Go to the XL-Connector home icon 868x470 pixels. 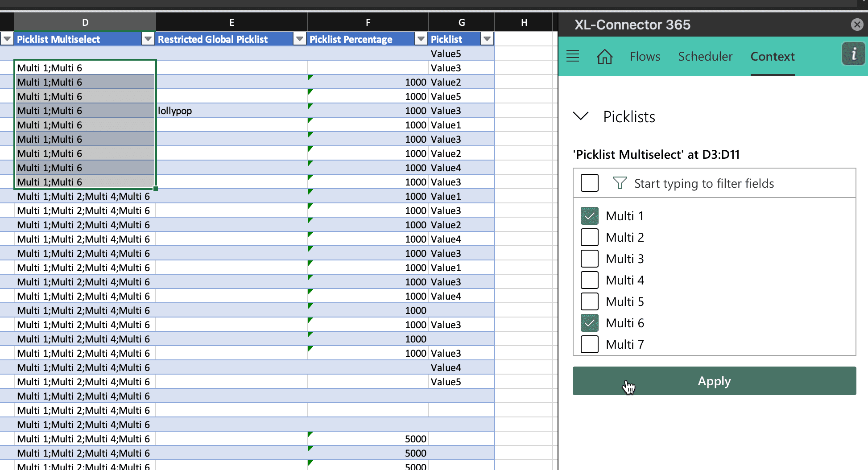(605, 57)
